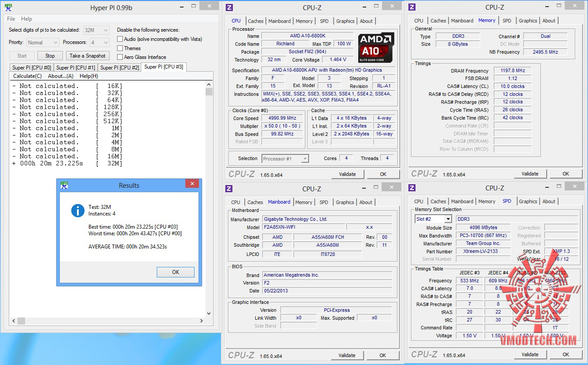Click OK in the CPU-Z window showing the Memory tab
588x365 pixels.
pos(566,174)
